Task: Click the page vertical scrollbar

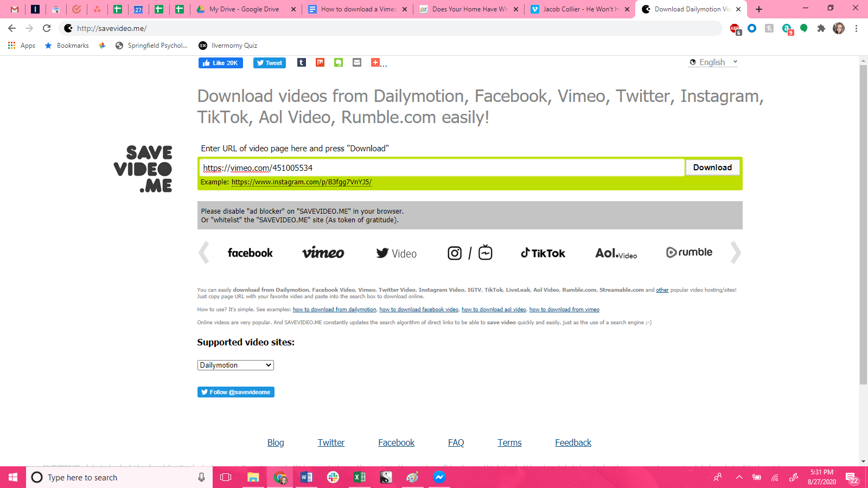Action: point(863,224)
